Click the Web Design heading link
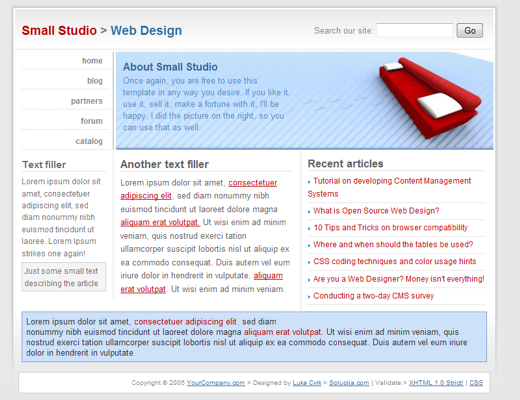This screenshot has width=520, height=400. 146,30
